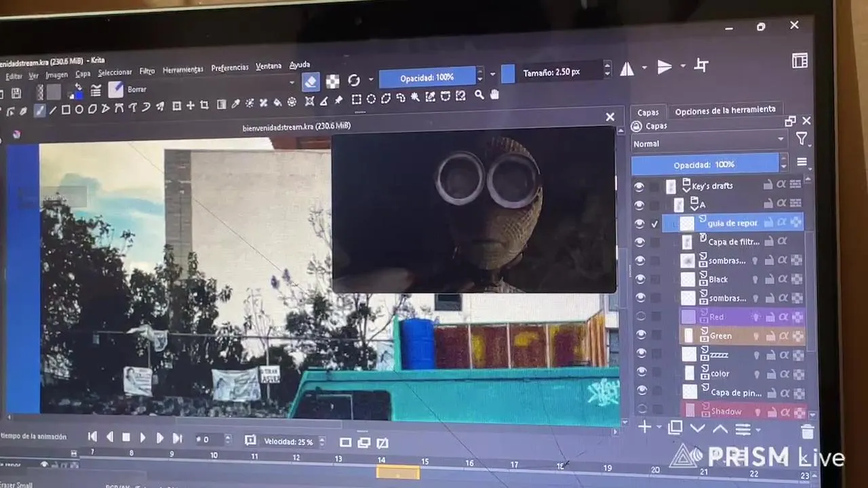Screen dimensions: 868x488
Task: Jump to the first frame
Action: coord(93,437)
